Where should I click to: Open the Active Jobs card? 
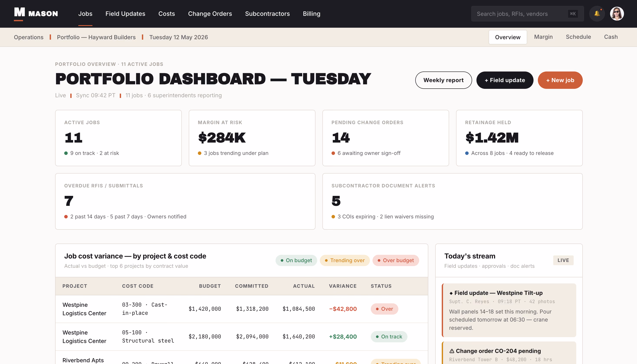coord(118,138)
